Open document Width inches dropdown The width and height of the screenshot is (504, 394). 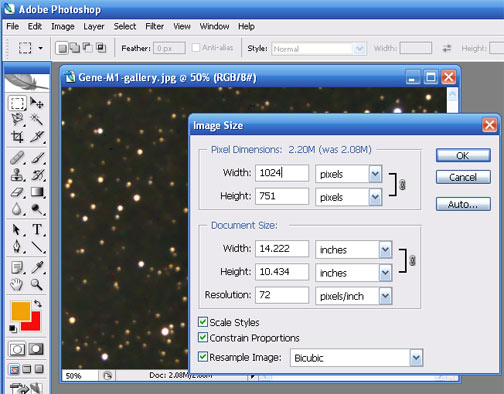point(385,249)
